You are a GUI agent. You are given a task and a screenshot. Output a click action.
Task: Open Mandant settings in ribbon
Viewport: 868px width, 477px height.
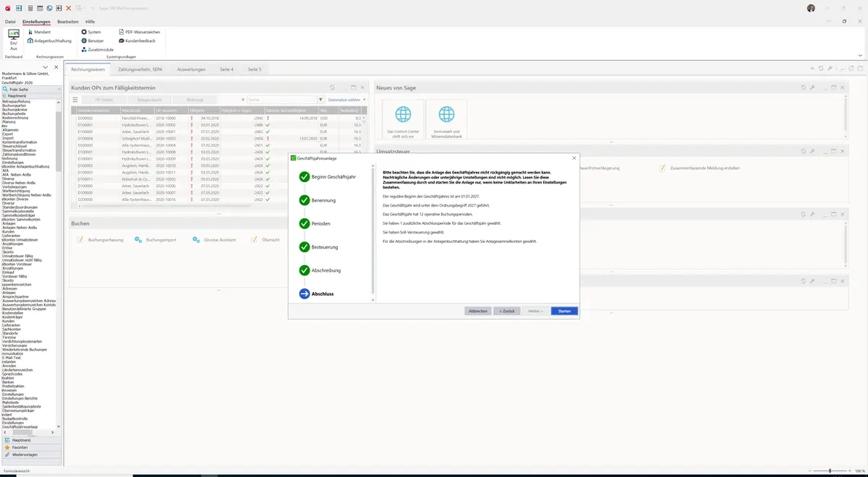[38, 33]
